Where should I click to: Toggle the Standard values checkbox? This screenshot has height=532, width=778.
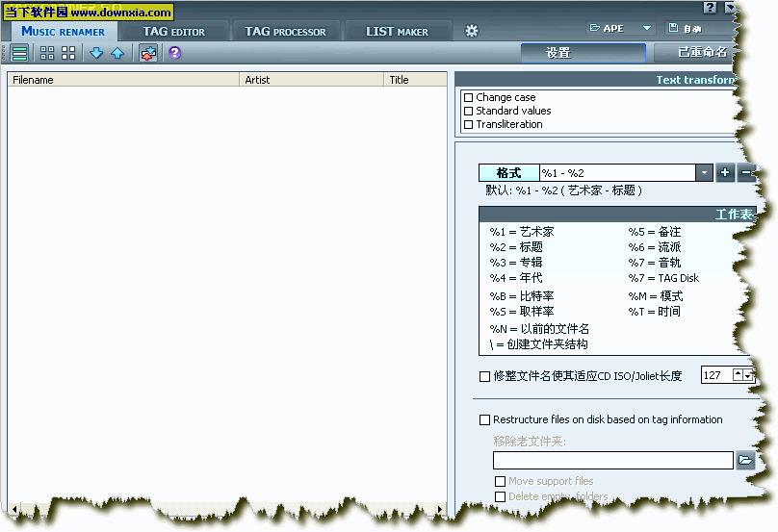tap(469, 111)
